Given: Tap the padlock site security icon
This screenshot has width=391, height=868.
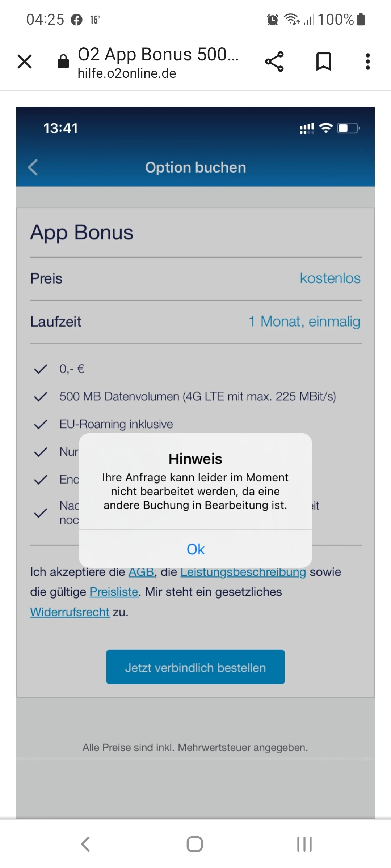Looking at the screenshot, I should pyautogui.click(x=63, y=61).
